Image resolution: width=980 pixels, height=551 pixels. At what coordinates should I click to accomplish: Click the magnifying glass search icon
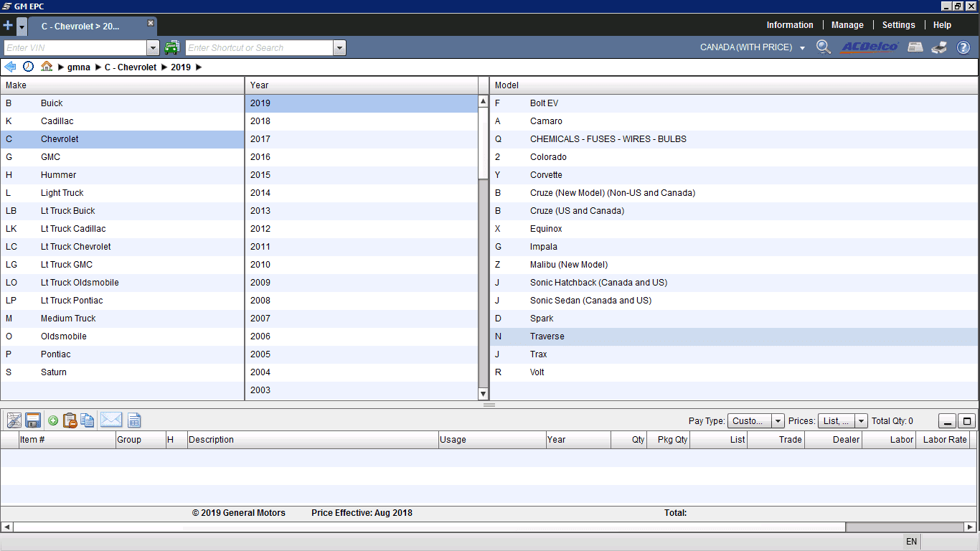824,47
